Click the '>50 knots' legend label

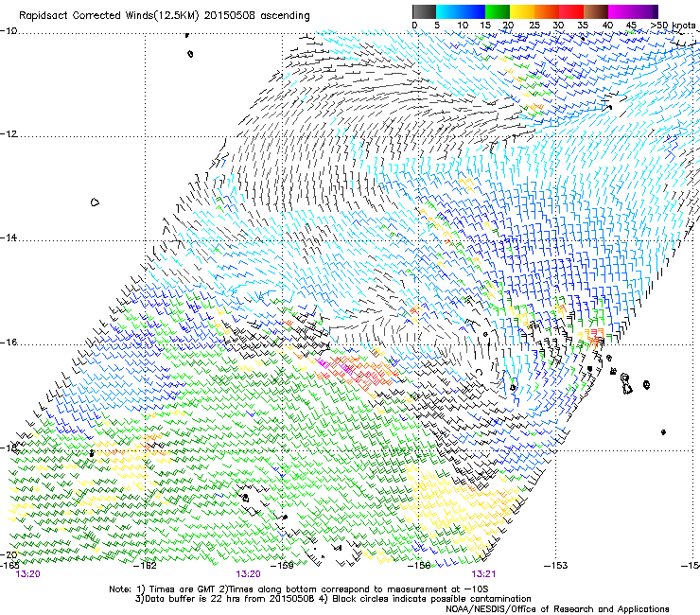674,26
